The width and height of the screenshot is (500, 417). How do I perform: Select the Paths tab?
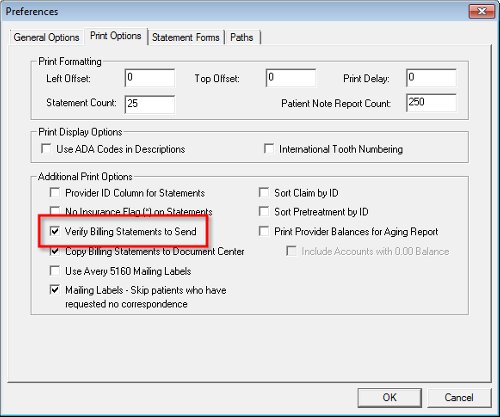click(242, 37)
